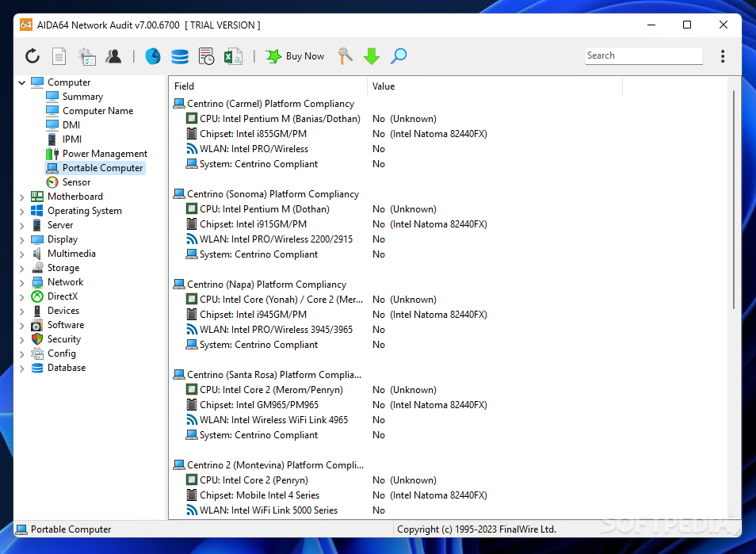Image resolution: width=756 pixels, height=554 pixels.
Task: Select Summary in the tree
Action: coord(82,97)
